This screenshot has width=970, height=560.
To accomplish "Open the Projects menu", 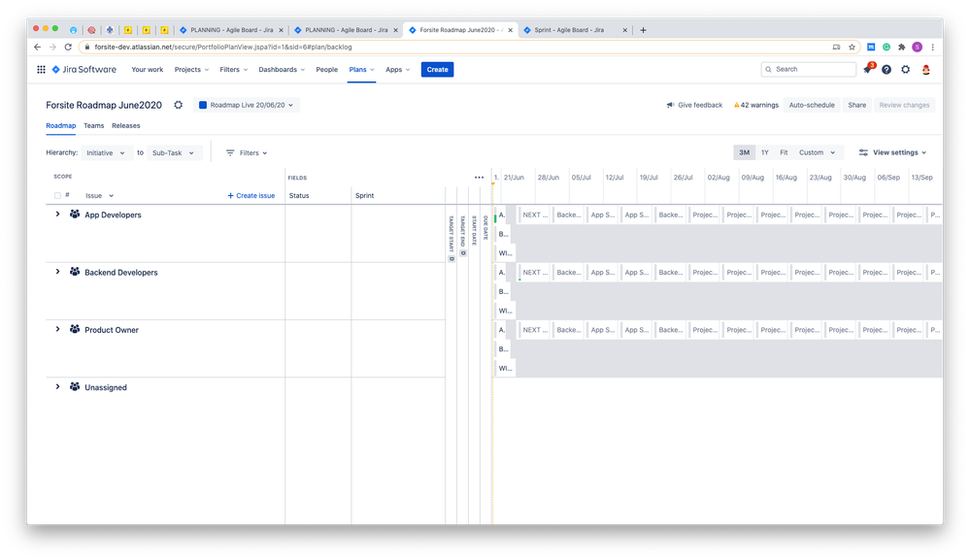I will 191,70.
